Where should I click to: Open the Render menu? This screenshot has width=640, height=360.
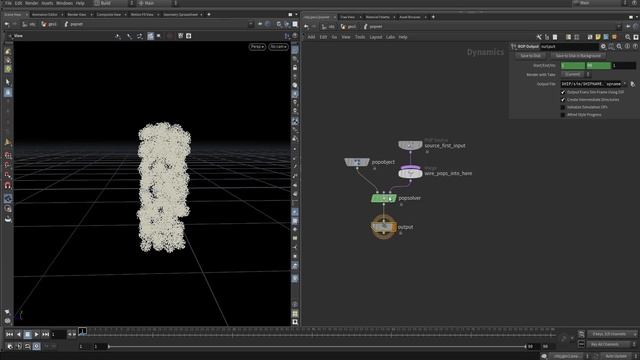tap(31, 3)
